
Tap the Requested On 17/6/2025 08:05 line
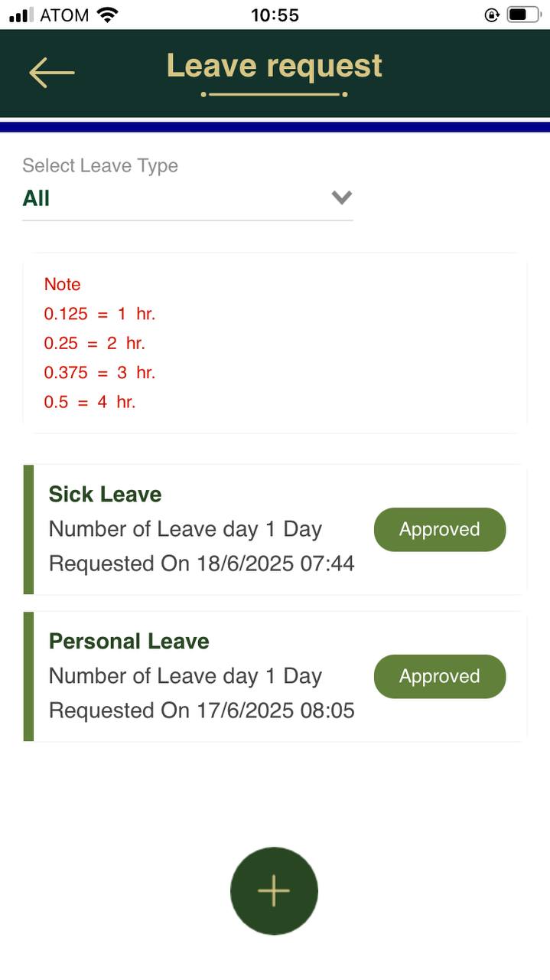pyautogui.click(x=202, y=710)
